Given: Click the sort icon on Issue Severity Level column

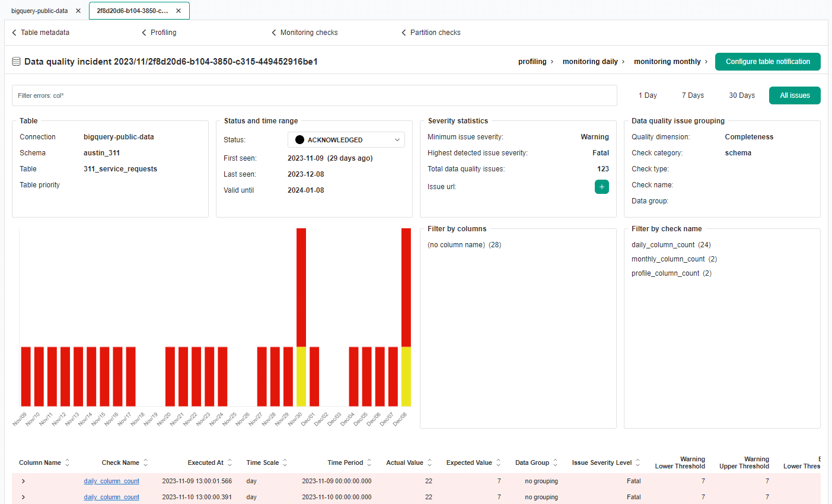Looking at the screenshot, I should pos(637,462).
